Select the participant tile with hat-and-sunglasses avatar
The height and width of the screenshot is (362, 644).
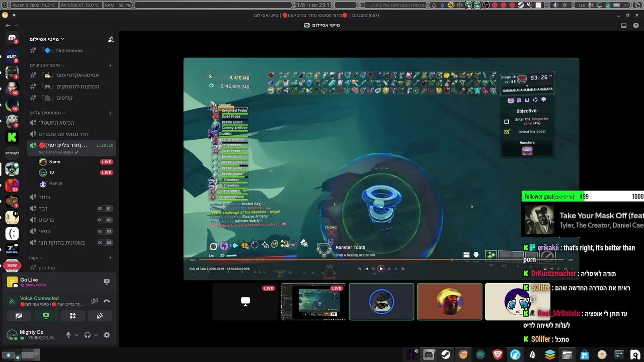[381, 302]
